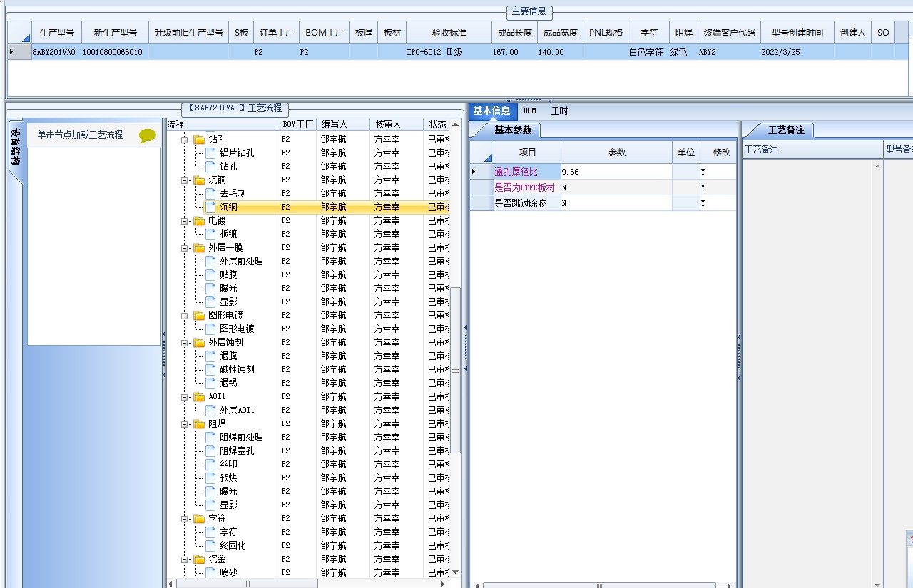Collapse the 电镀 tree node

click(185, 221)
